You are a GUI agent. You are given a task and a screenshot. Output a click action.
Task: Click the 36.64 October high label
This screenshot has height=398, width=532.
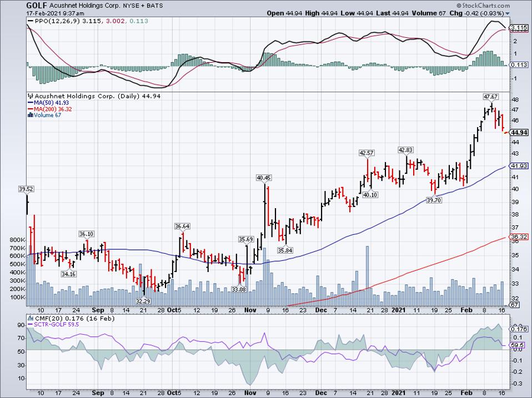pos(182,226)
